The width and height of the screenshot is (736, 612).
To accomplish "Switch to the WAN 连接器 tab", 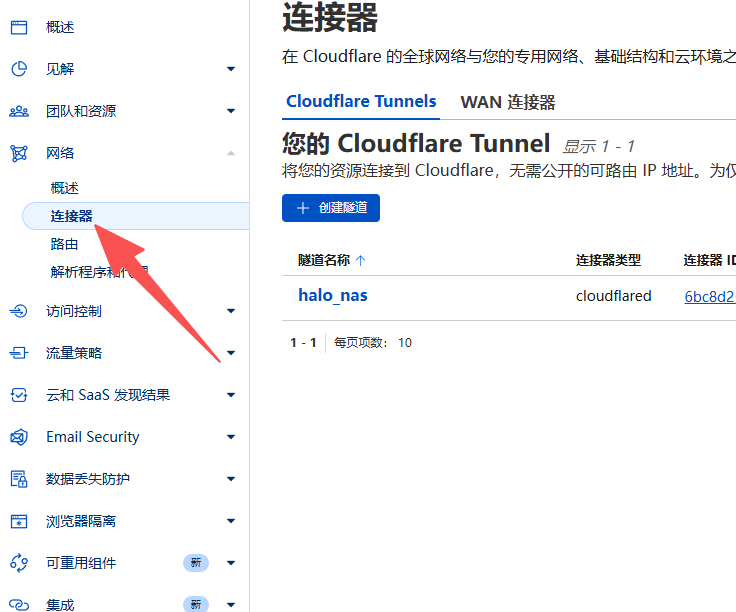I will pos(507,102).
